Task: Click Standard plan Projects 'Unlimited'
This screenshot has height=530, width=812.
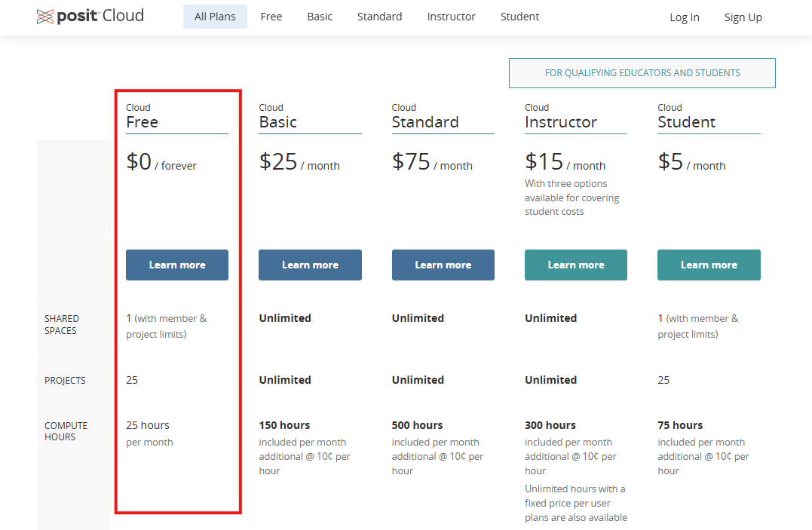Action: tap(418, 380)
